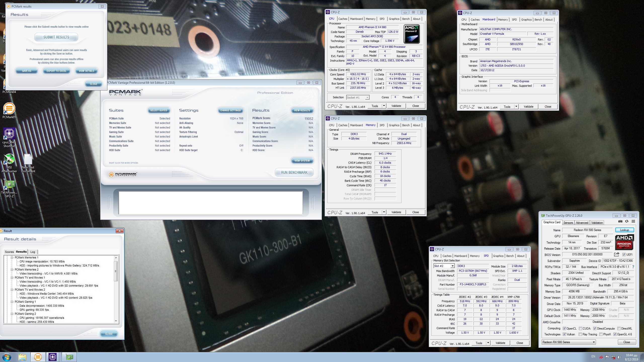Screen dimensions: 644x362
Task: Toggle the PhysX checkbox
Action: point(601,334)
